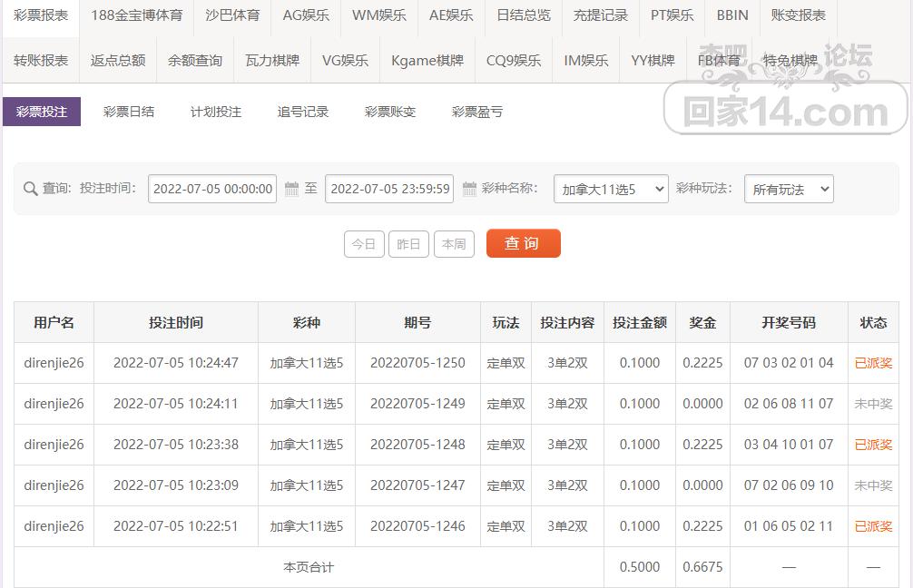Click the 昨日 quick date button
Viewport: 913px width, 588px height.
408,243
